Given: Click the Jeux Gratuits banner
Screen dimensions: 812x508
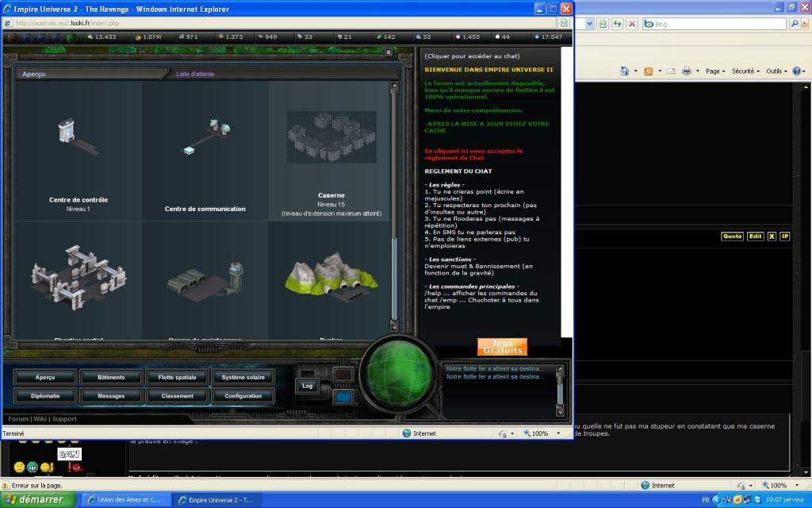Looking at the screenshot, I should click(x=502, y=347).
